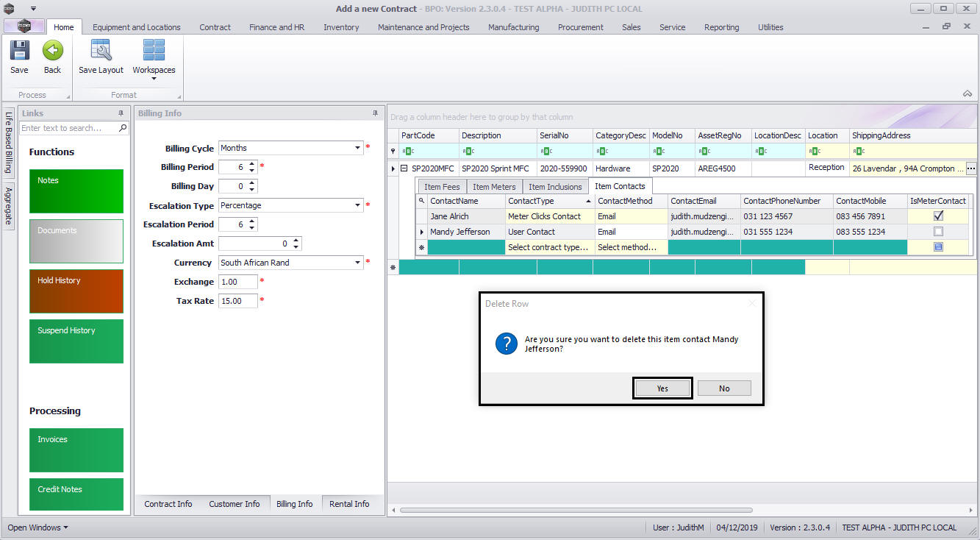Click the Save Layout icon

coord(101,51)
